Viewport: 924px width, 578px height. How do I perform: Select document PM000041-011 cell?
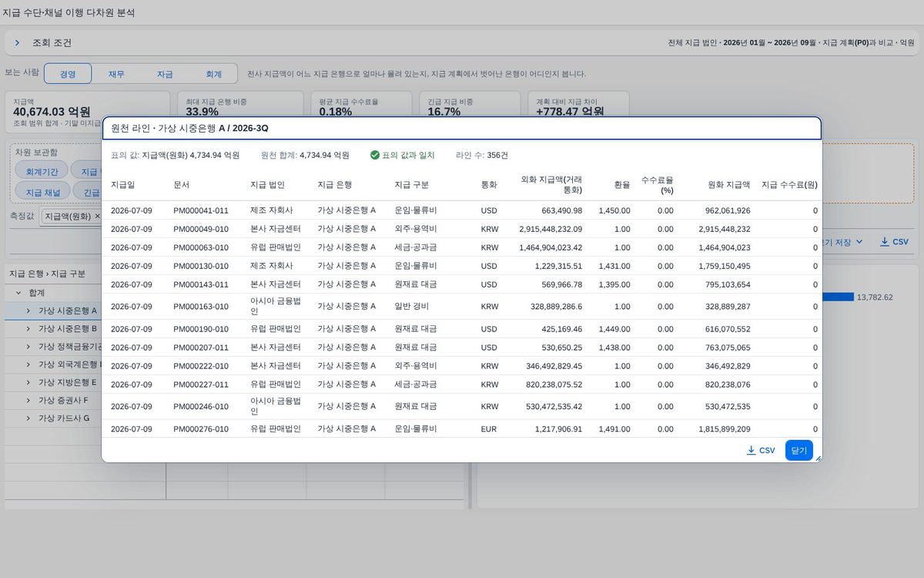pyautogui.click(x=201, y=210)
